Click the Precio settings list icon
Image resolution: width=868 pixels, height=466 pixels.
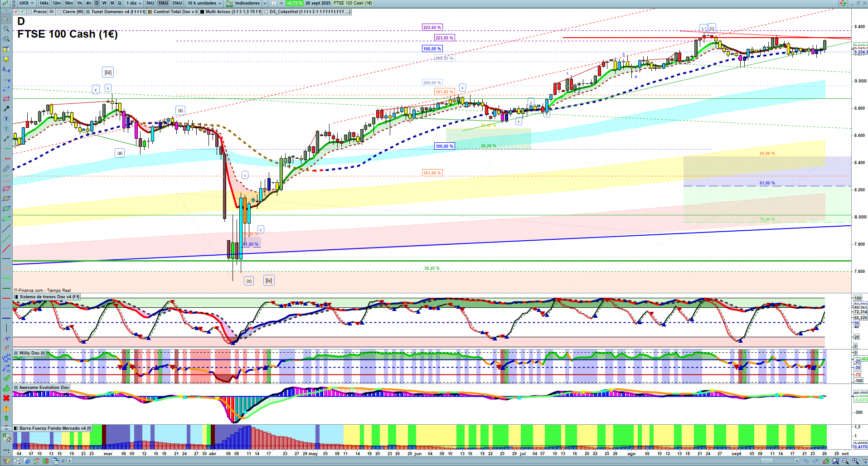tap(51, 12)
